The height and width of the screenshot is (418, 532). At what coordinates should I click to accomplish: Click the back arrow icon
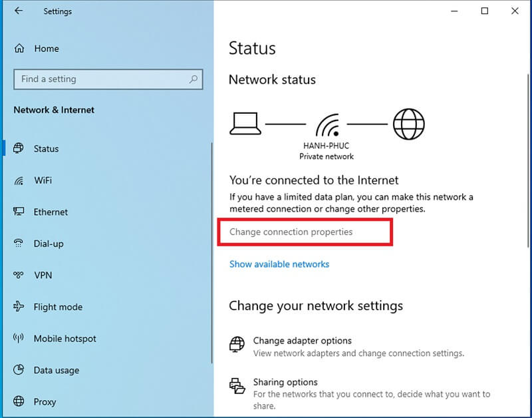(x=18, y=11)
